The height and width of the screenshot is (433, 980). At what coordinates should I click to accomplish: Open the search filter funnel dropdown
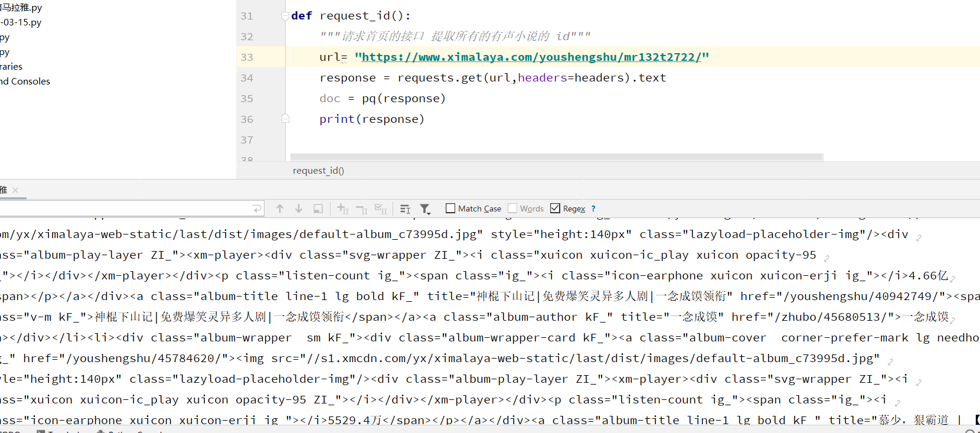(x=425, y=209)
